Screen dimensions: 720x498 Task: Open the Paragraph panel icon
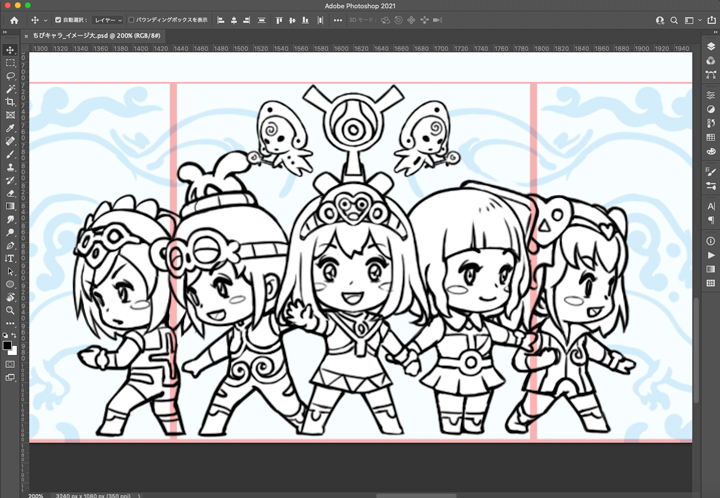[x=711, y=220]
